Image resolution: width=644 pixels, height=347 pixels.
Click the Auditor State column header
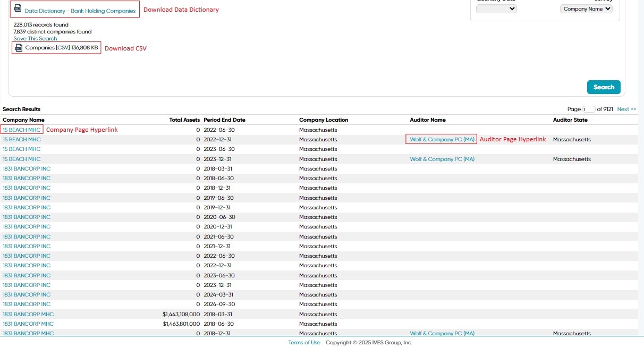click(570, 120)
